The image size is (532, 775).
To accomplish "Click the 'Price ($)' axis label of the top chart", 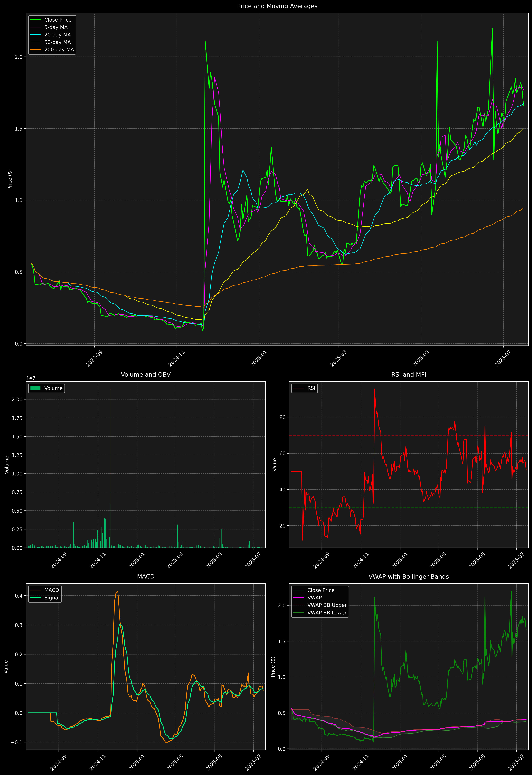I will click(x=10, y=179).
